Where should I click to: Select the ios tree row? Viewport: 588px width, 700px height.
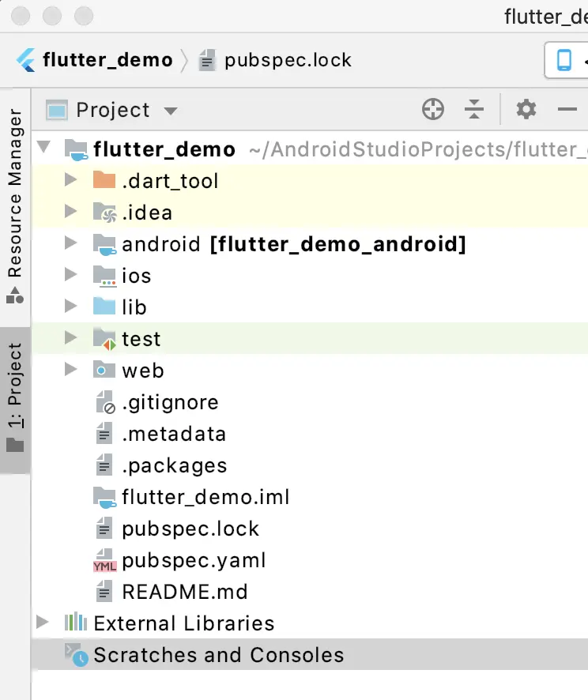310,276
